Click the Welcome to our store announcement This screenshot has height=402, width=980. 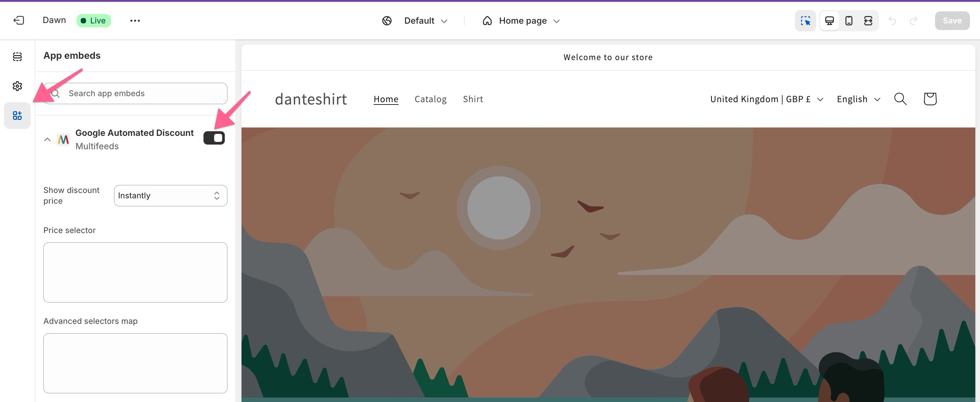coord(608,57)
